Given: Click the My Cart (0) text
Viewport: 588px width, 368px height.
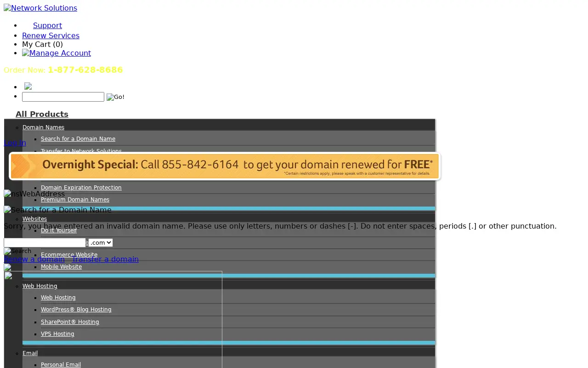Looking at the screenshot, I should (x=42, y=45).
